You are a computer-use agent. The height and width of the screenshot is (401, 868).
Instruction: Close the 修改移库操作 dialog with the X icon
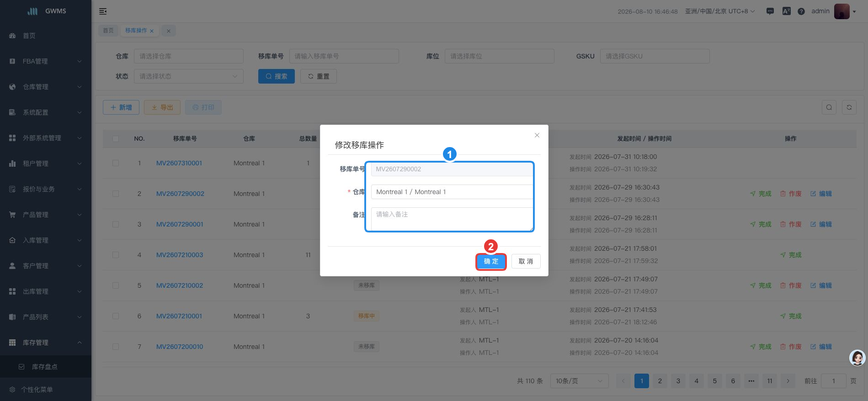point(537,135)
